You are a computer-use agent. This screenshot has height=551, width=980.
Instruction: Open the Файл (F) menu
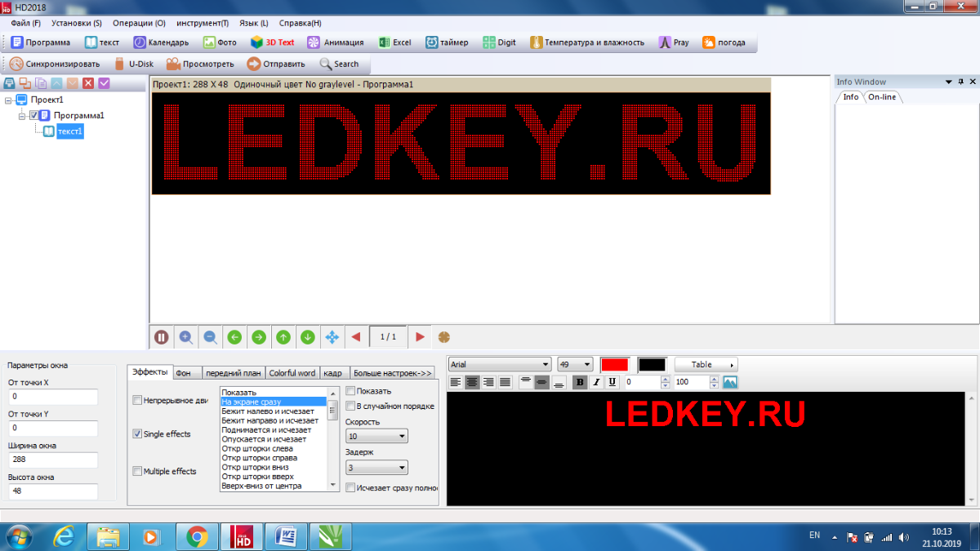(26, 24)
